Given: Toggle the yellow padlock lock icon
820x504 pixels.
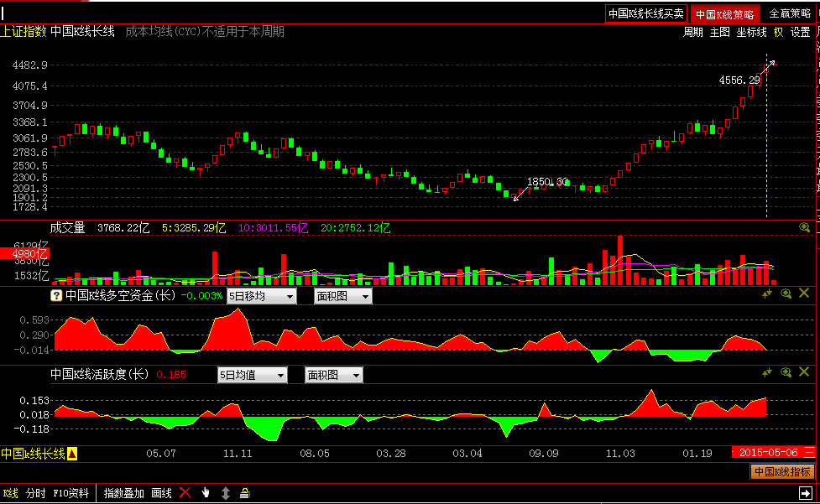Looking at the screenshot, I should (244, 493).
